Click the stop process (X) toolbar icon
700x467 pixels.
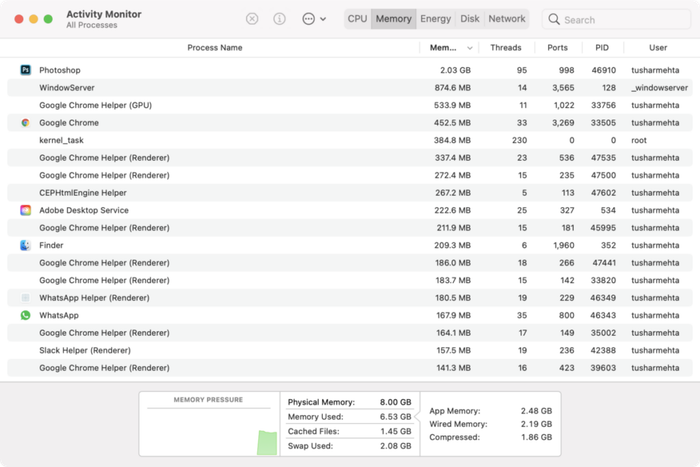coord(252,19)
